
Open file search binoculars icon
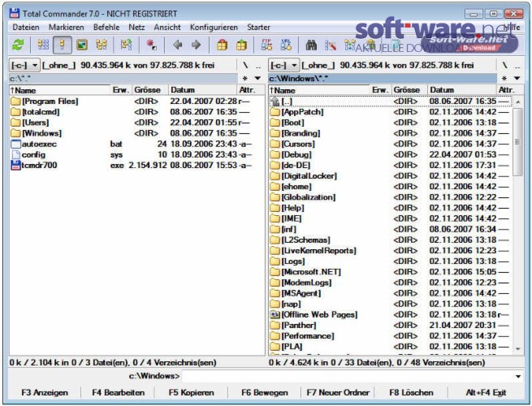[x=311, y=45]
